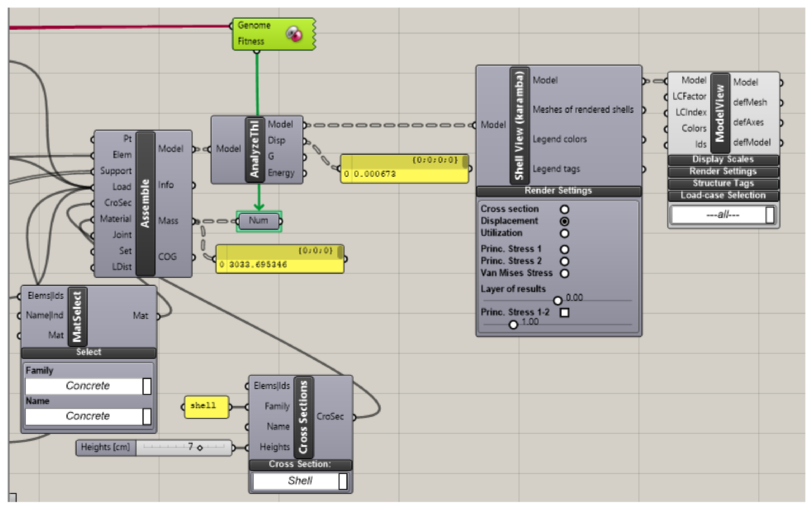Toggle Princ. Stress 1-2 checkbox

click(x=565, y=313)
